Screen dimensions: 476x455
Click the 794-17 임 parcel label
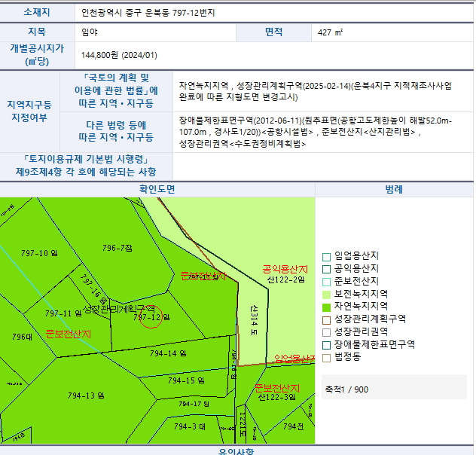click(x=194, y=404)
